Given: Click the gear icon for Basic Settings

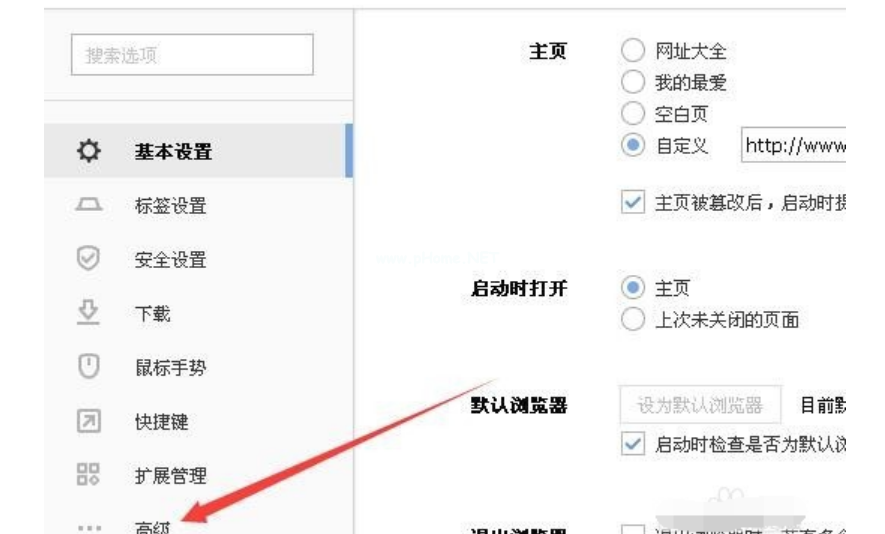Looking at the screenshot, I should coord(89,152).
